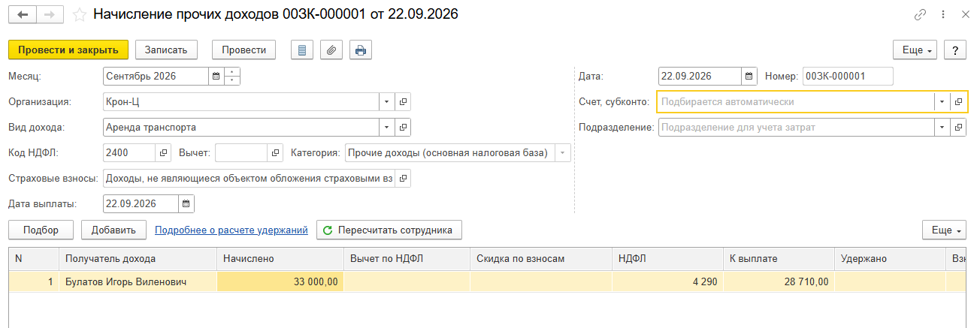Click the НДФЛ column header
980x328 pixels.
coord(667,258)
